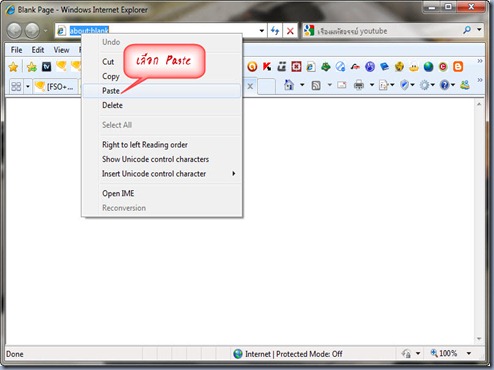Screen dimensions: 494x370
Task: Choose Paste from the context menu
Action: click(x=161, y=91)
